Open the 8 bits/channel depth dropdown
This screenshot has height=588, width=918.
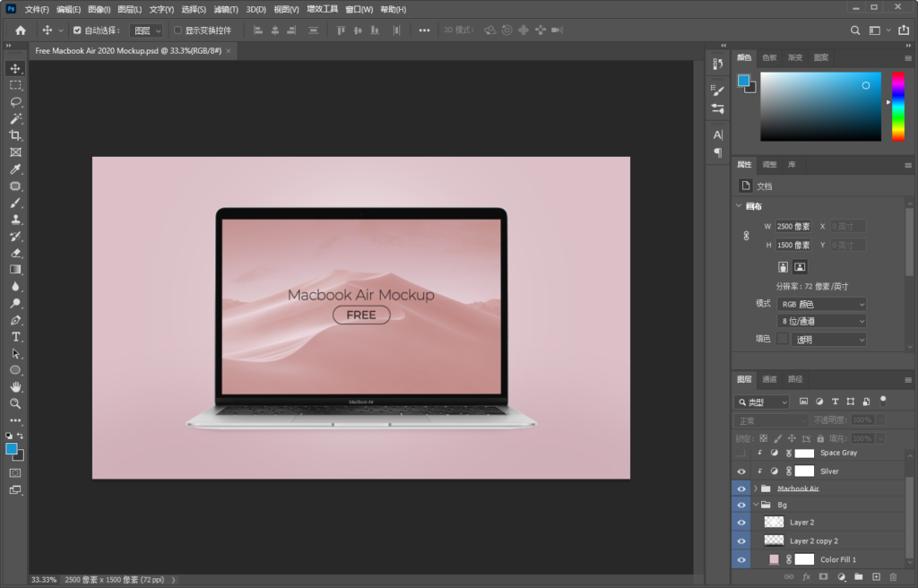[x=821, y=321]
